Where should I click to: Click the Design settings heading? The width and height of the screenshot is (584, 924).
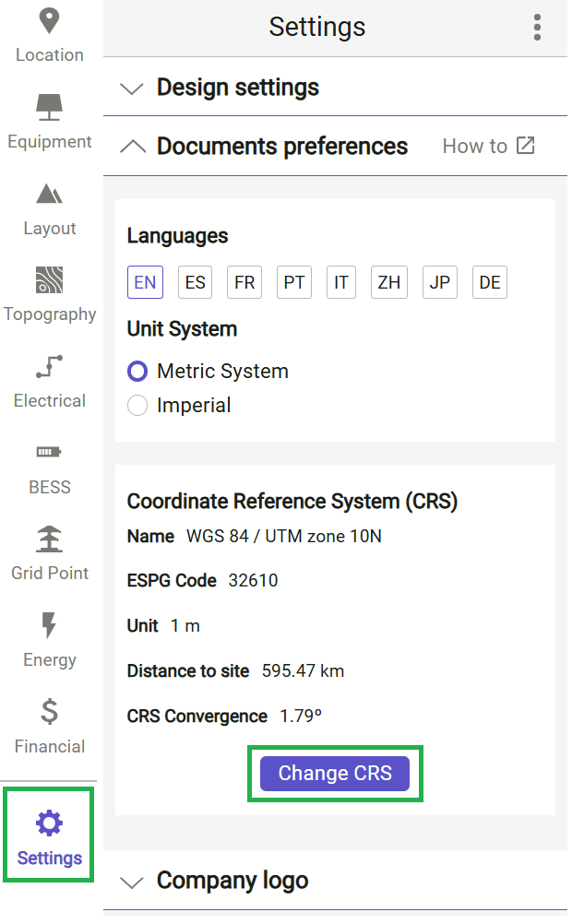tap(237, 88)
